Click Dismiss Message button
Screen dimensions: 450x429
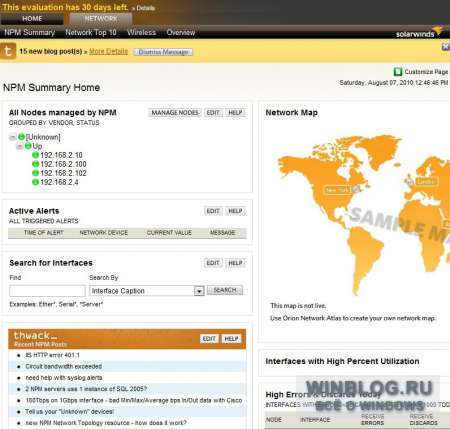(163, 52)
